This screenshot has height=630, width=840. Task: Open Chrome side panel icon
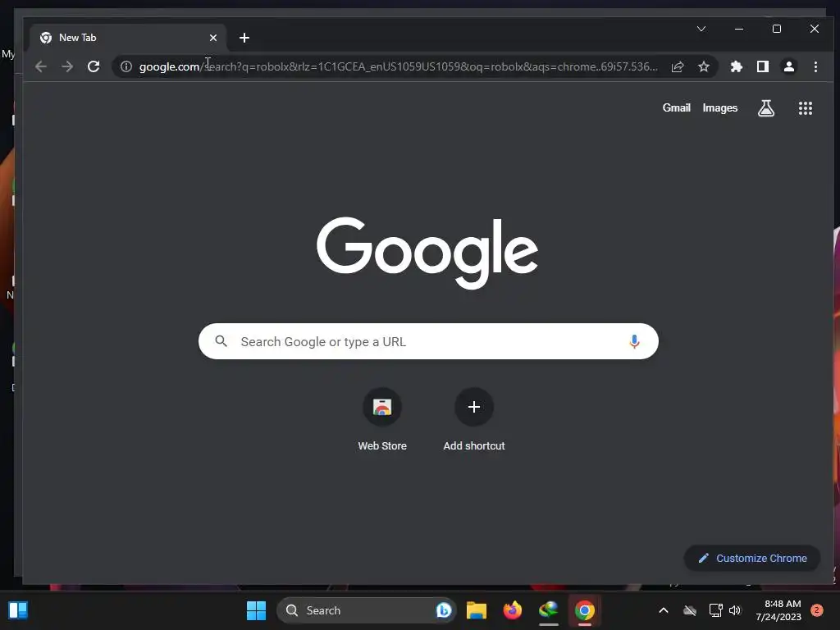coord(763,66)
